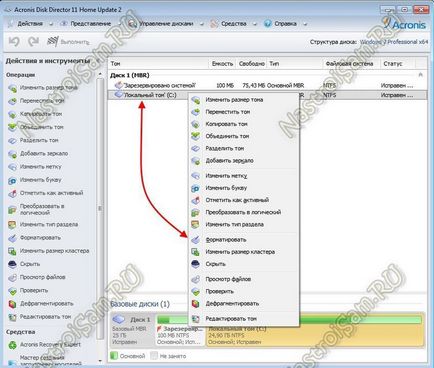The width and height of the screenshot is (434, 368).
Task: Click the Форматировать icon in context menu
Action: [x=196, y=239]
